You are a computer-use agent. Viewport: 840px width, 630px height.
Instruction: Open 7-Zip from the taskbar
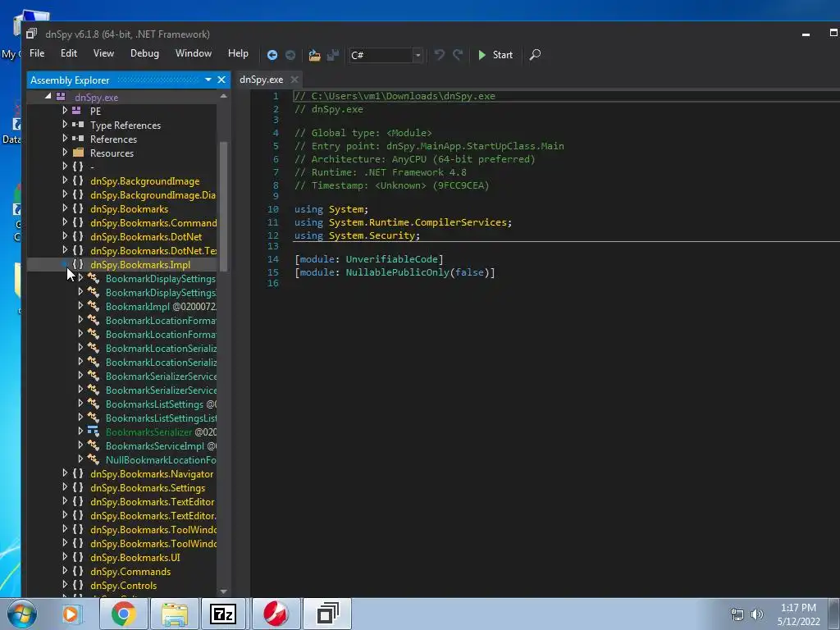223,614
